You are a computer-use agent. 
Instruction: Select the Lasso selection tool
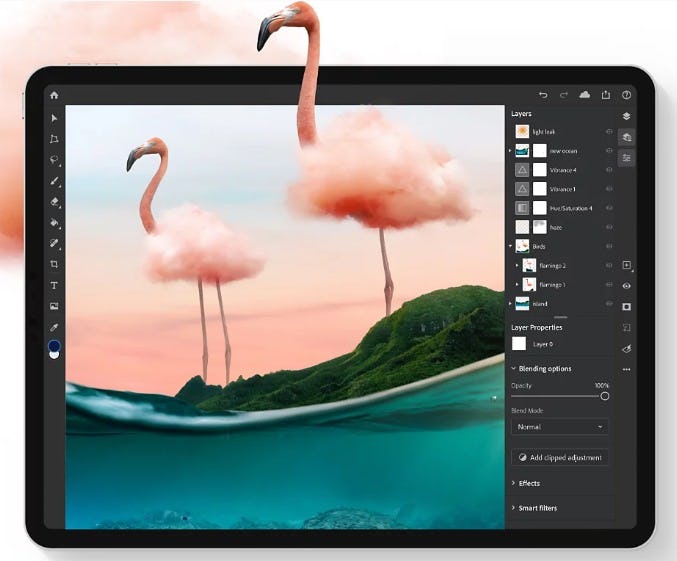pyautogui.click(x=54, y=160)
